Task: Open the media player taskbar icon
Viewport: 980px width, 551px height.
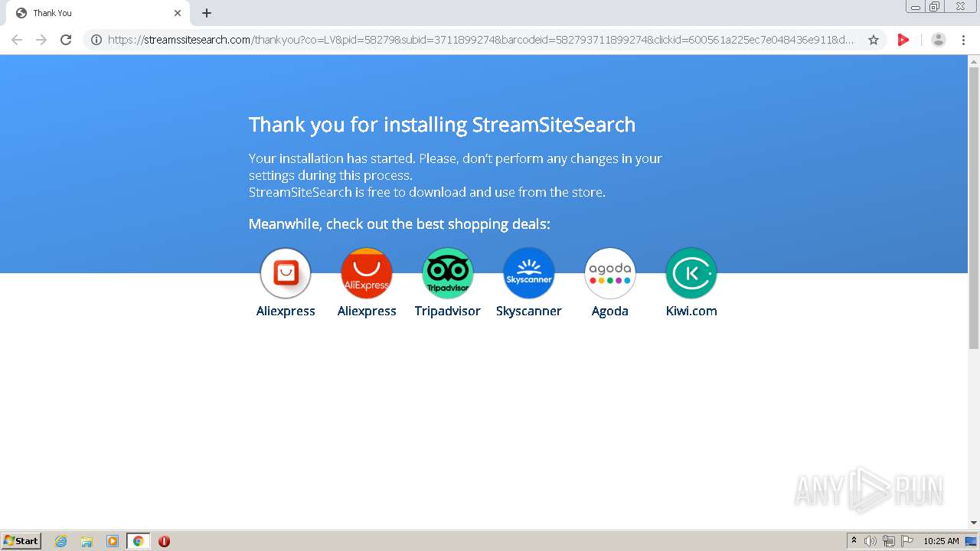Action: [113, 541]
